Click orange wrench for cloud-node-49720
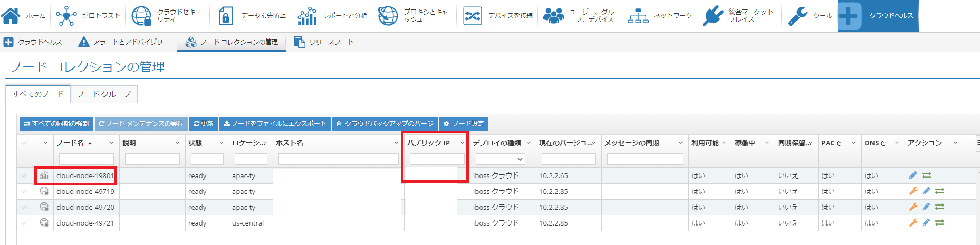Viewport: 980px width, 245px height. click(914, 207)
